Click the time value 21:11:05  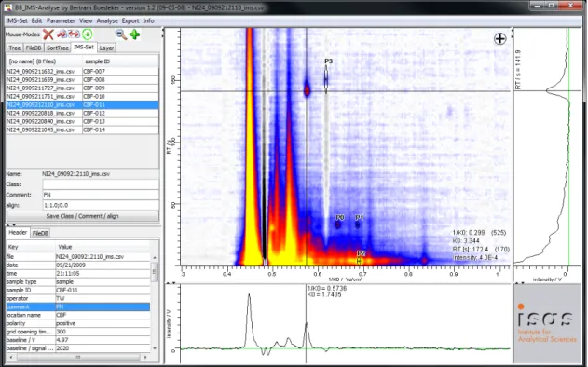[103, 273]
